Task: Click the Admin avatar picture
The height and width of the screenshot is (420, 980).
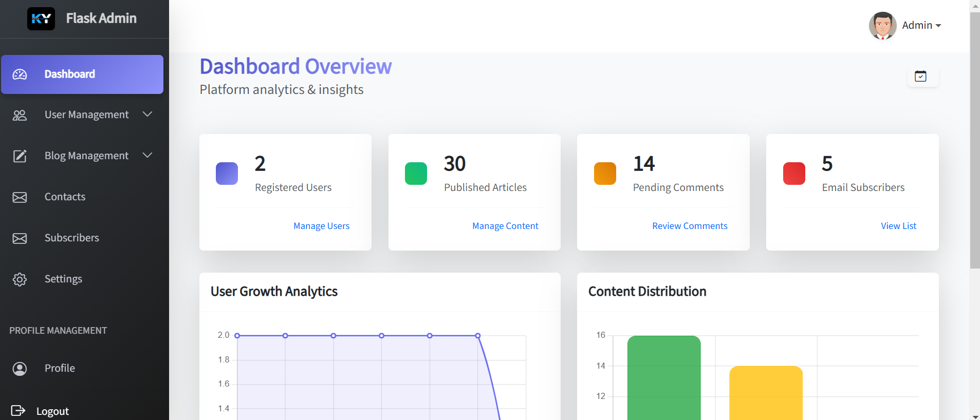Action: point(882,26)
